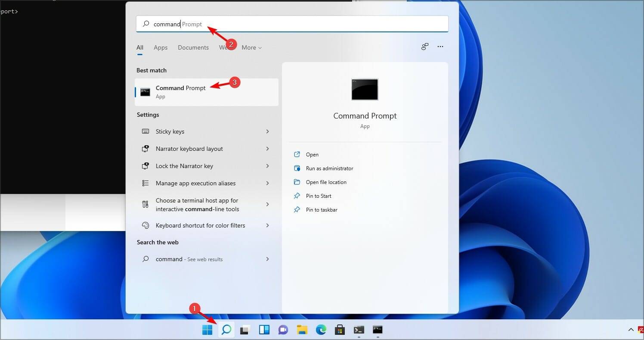The image size is (644, 340).
Task: Switch to Windows Terminal taskbar icon
Action: 359,330
